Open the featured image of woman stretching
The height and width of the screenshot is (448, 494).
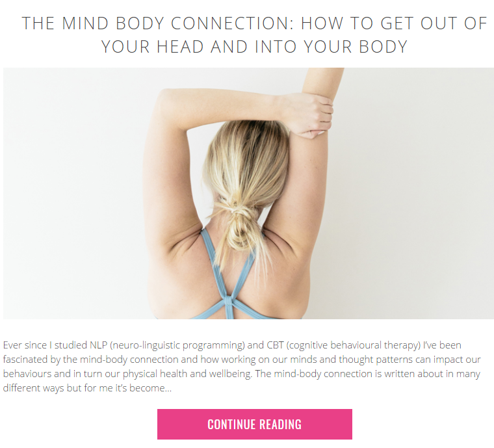(x=248, y=193)
